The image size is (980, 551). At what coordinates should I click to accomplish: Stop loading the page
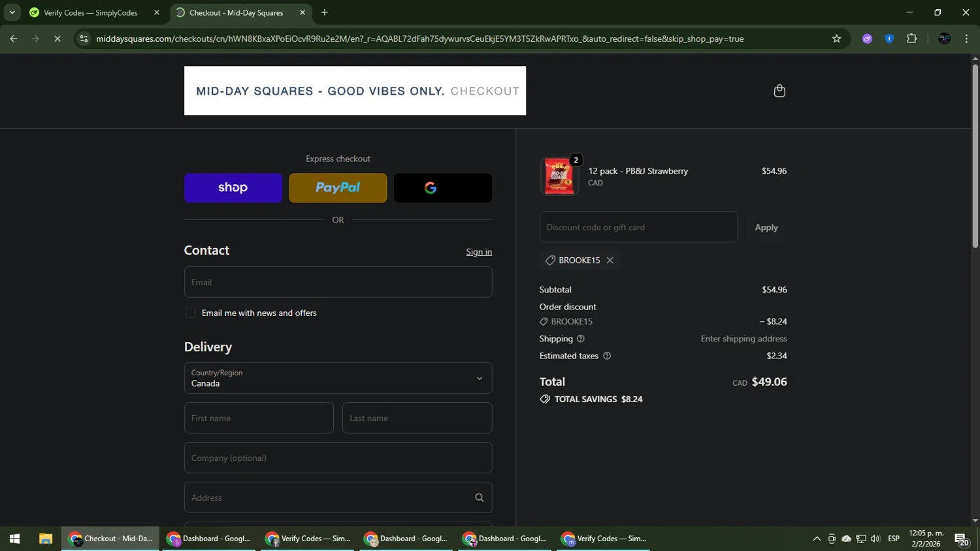(57, 39)
